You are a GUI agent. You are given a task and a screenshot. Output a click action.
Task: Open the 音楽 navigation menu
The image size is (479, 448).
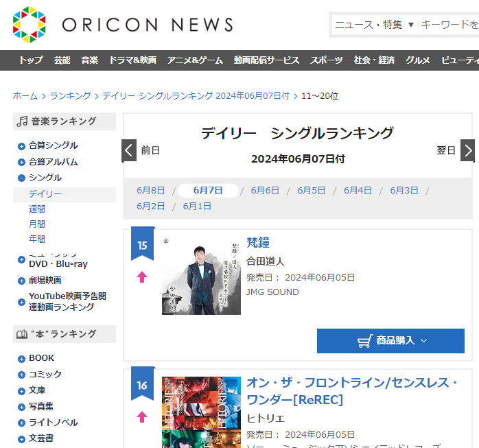pyautogui.click(x=89, y=60)
